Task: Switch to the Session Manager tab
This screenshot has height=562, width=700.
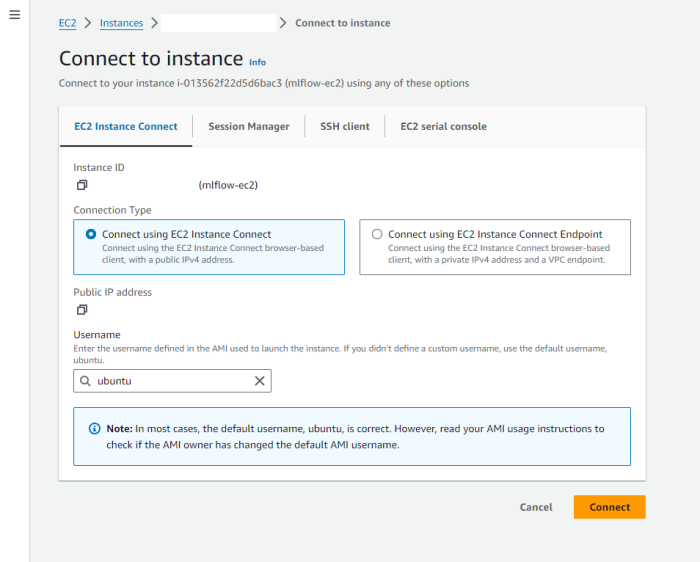Action: (249, 126)
